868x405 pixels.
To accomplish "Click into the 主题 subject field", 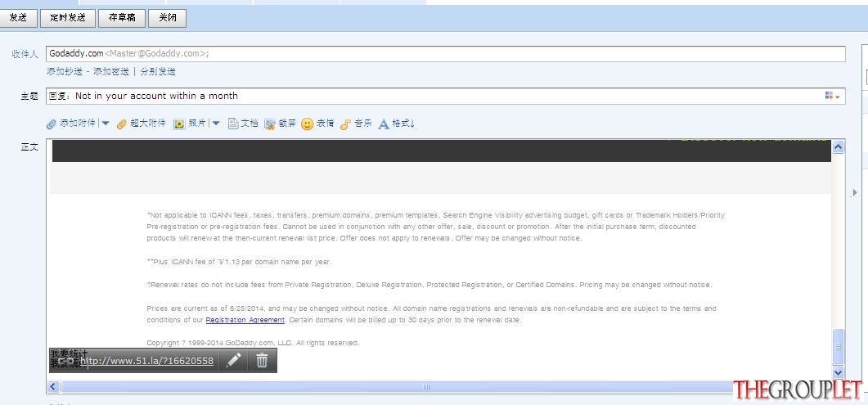I will pos(446,96).
